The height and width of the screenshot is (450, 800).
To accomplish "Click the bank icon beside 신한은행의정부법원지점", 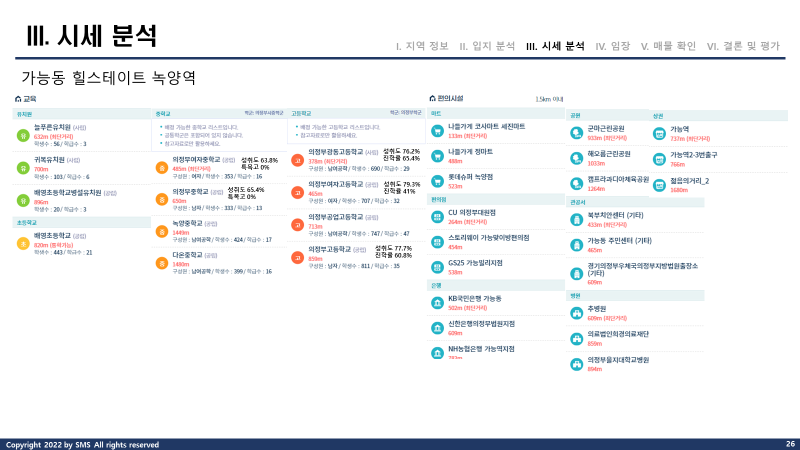I will pos(437,328).
